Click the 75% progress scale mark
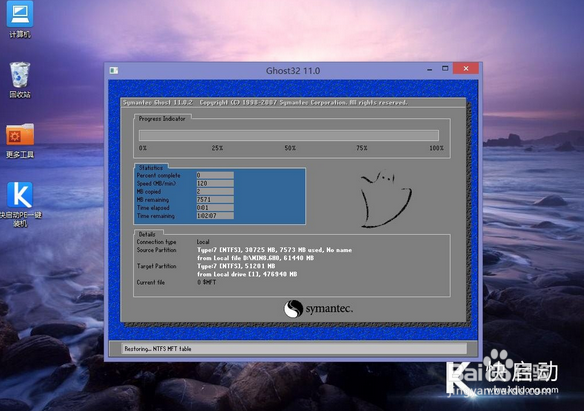 coord(362,148)
